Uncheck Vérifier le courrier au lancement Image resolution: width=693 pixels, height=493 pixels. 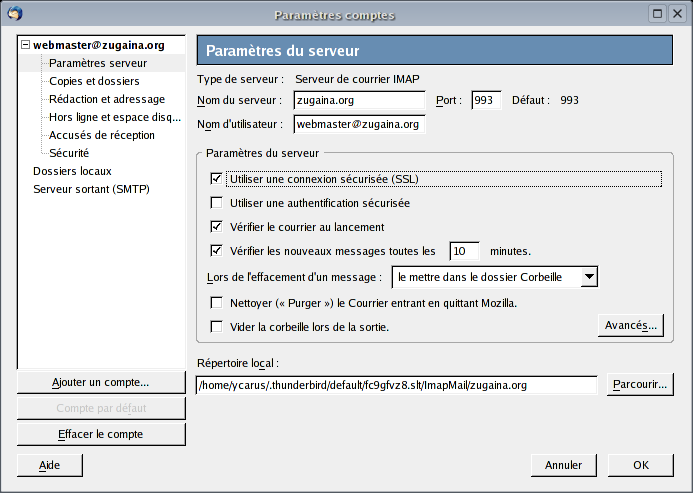click(217, 227)
